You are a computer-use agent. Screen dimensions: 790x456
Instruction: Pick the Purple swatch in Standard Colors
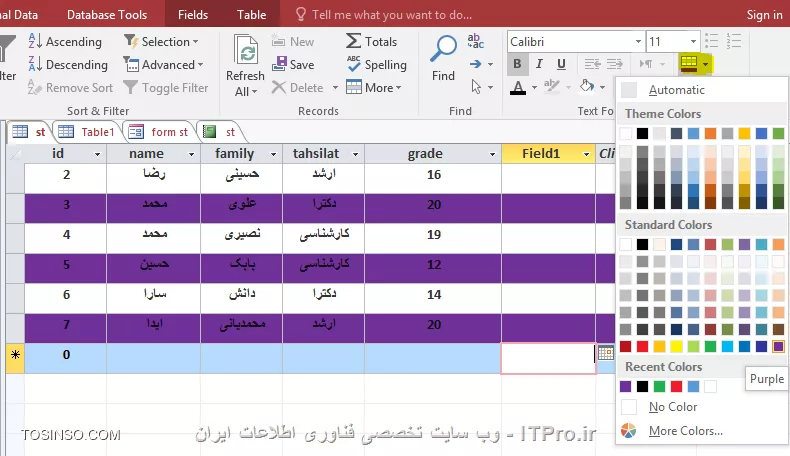[x=778, y=346]
